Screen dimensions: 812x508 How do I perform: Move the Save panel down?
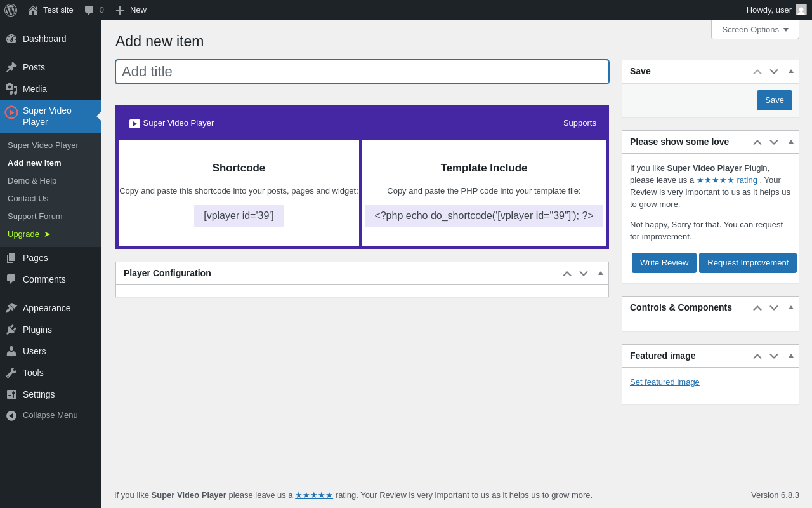click(x=774, y=71)
